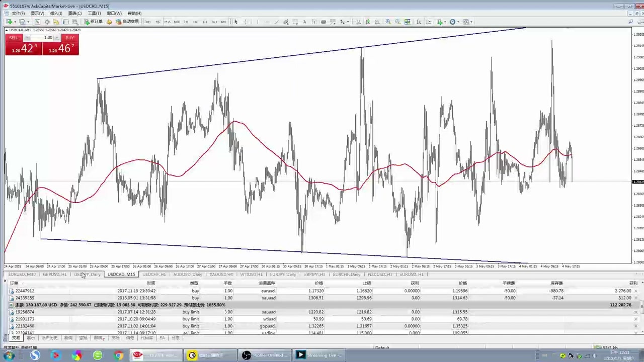Click the red BUY button
The height and width of the screenshot is (362, 644).
(x=69, y=38)
